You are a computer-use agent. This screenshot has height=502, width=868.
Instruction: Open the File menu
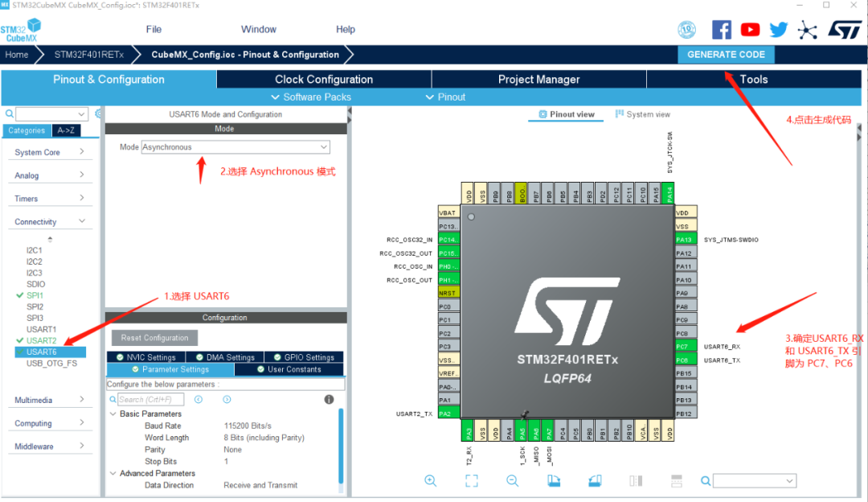click(154, 30)
